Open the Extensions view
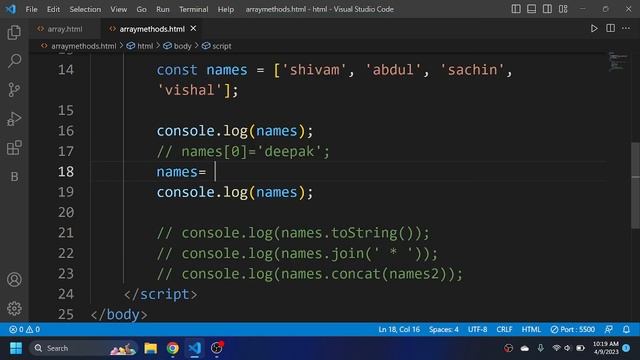640x360 pixels. 14,148
